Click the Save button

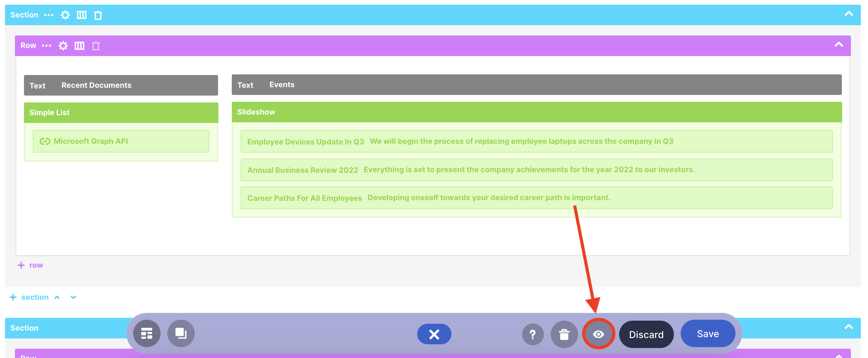[707, 334]
